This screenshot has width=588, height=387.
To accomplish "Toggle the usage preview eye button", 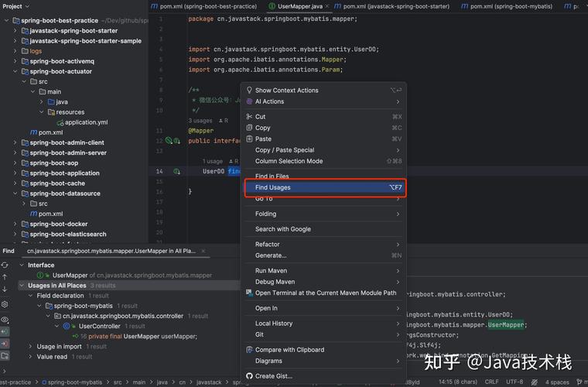I will [5, 320].
